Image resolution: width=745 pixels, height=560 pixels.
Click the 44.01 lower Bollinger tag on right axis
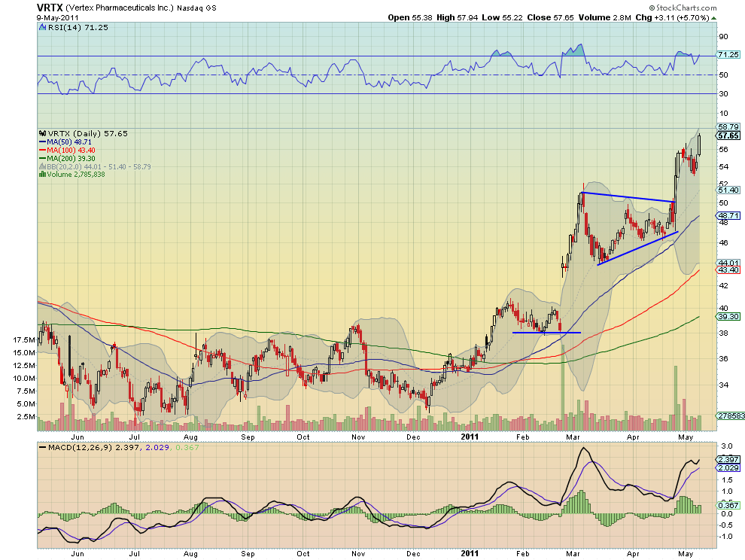(x=728, y=263)
